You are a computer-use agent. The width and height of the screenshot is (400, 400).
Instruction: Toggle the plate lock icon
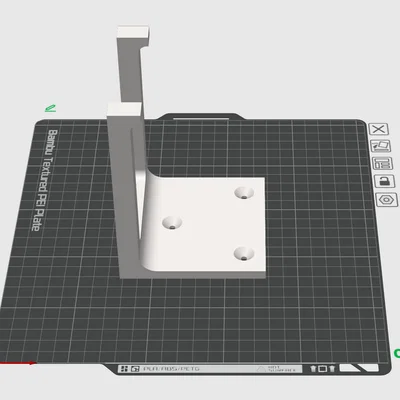point(385,181)
